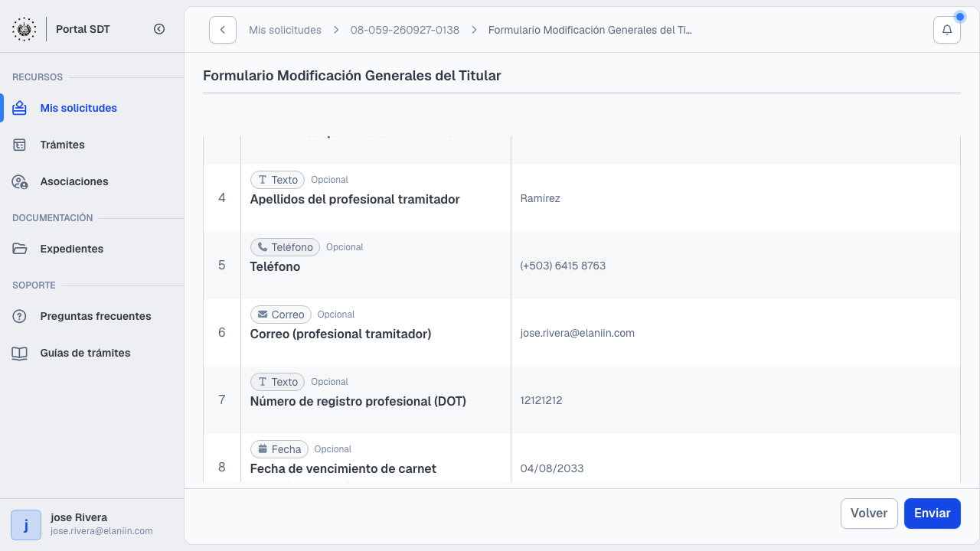Viewport: 980px width, 551px height.
Task: Click the user avatar with letter j
Action: 26,525
